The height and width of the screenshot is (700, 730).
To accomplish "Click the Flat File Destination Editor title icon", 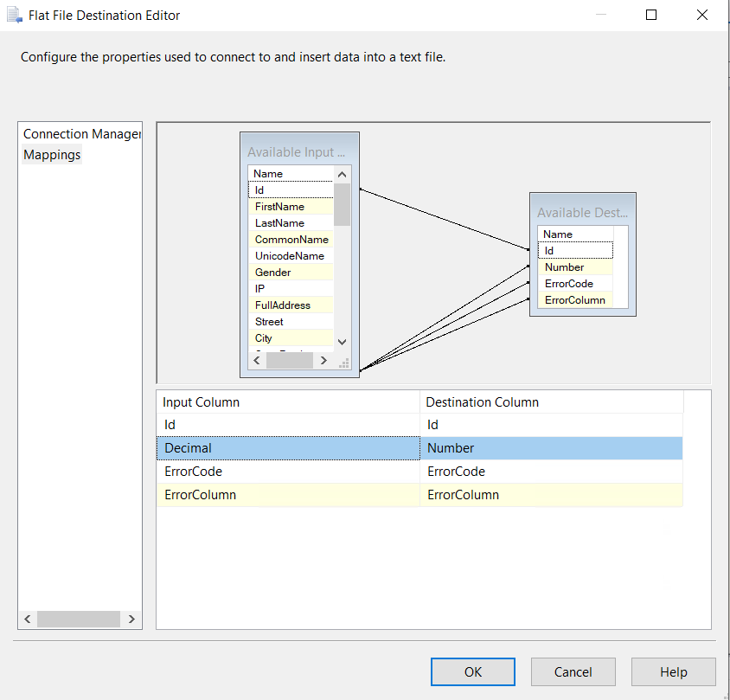I will (15, 15).
